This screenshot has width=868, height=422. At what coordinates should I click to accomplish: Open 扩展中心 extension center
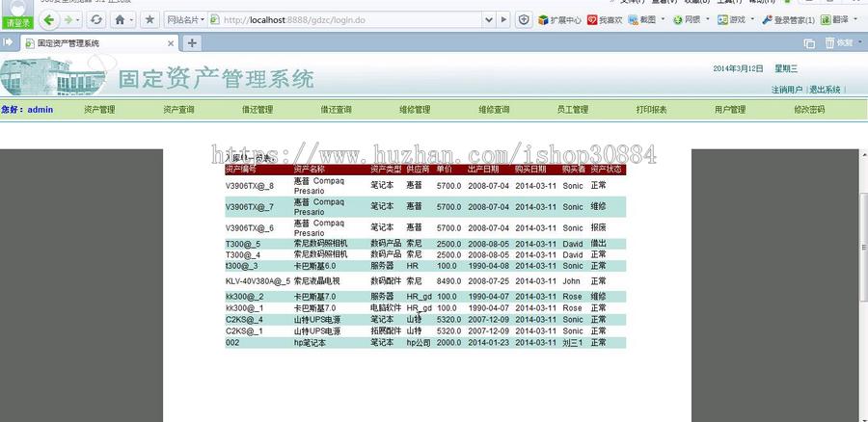[x=559, y=20]
